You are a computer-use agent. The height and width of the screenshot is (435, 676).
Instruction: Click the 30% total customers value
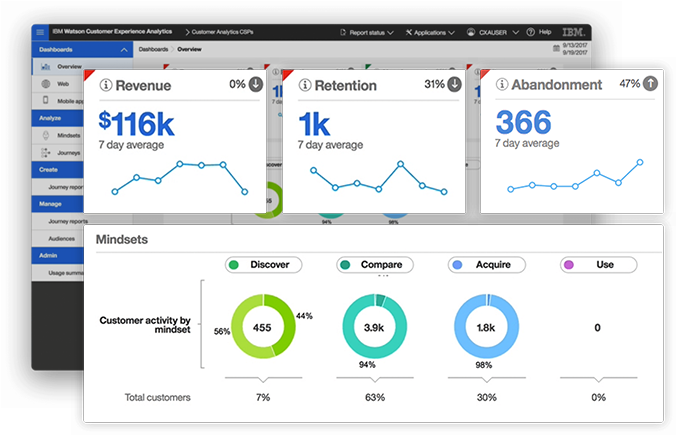tap(486, 397)
